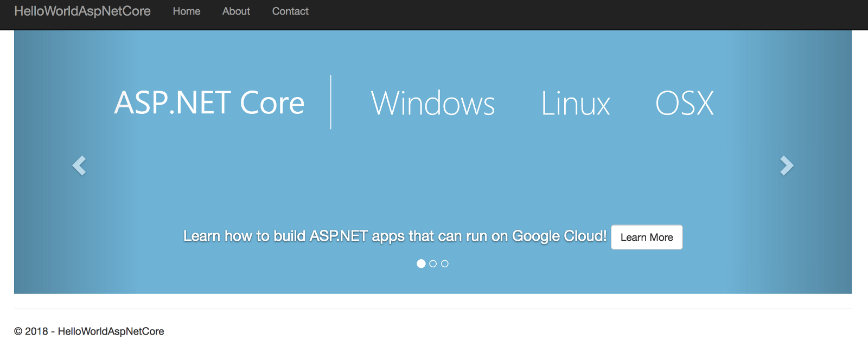The image size is (868, 359).
Task: Click the Linux text in the banner
Action: (x=576, y=103)
